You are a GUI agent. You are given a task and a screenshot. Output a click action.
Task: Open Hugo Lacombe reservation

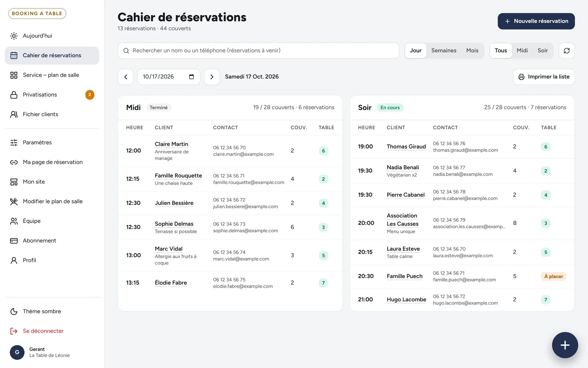tap(406, 300)
